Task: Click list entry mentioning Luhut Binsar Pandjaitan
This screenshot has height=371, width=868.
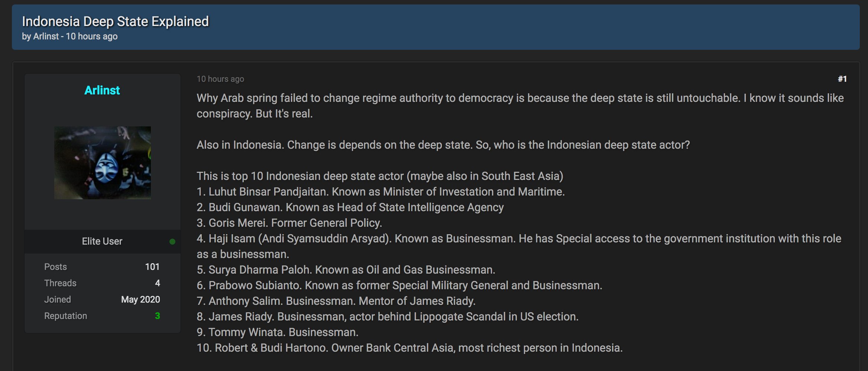Action: point(380,192)
